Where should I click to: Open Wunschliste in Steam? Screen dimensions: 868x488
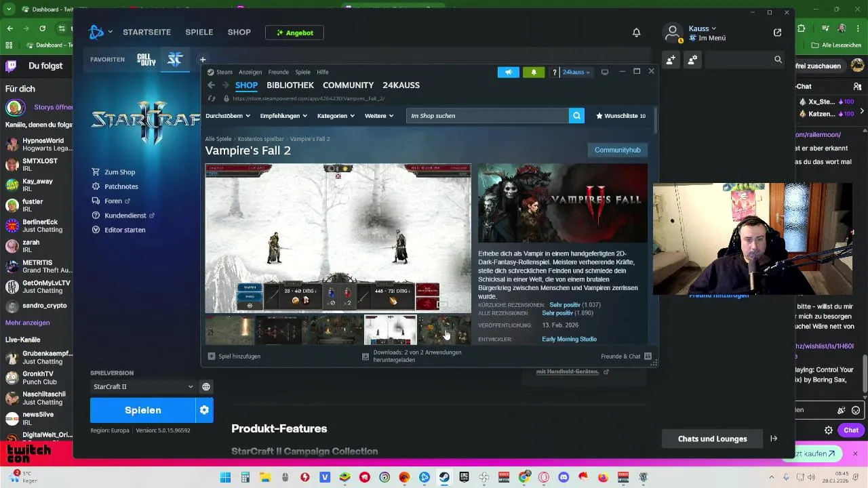click(x=620, y=116)
